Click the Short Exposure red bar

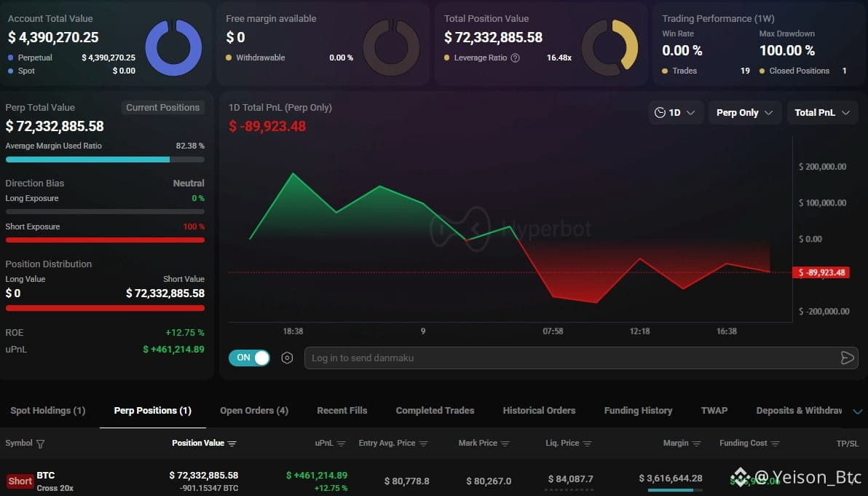[105, 240]
